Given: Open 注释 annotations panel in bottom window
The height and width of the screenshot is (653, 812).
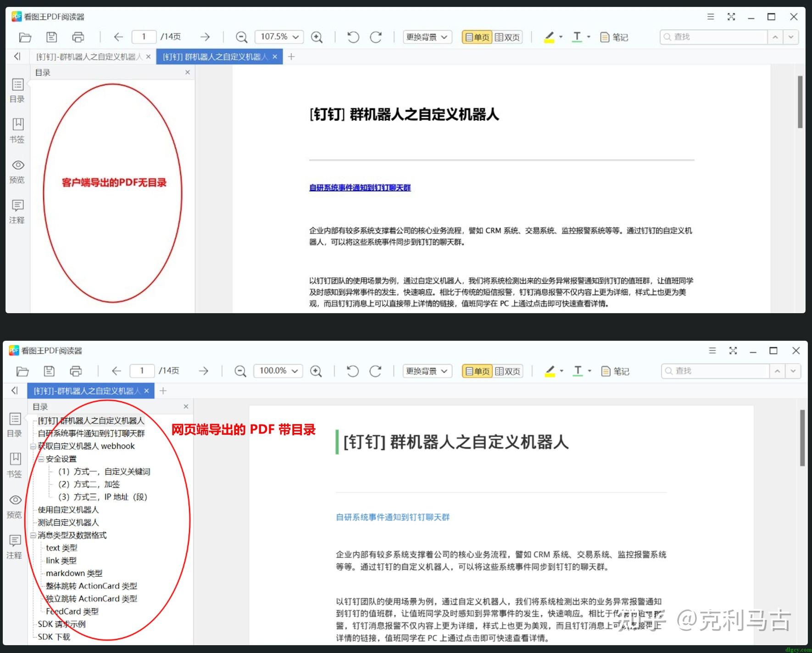Looking at the screenshot, I should 15,547.
